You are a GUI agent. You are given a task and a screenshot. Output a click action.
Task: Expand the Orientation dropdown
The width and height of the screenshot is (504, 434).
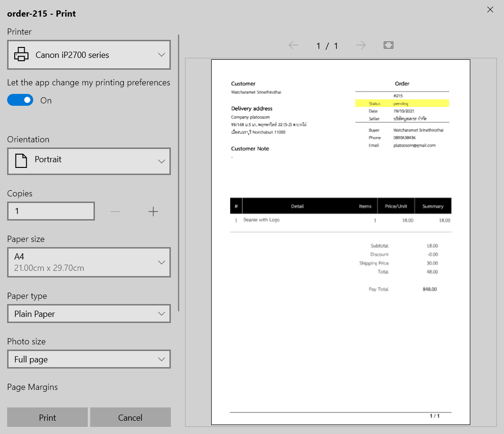tap(89, 161)
